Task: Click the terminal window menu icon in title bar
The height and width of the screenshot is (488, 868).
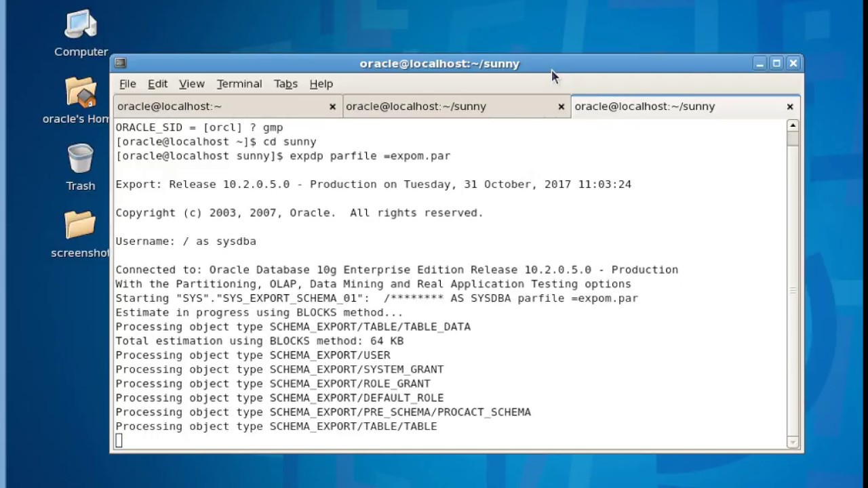Action: tap(121, 63)
